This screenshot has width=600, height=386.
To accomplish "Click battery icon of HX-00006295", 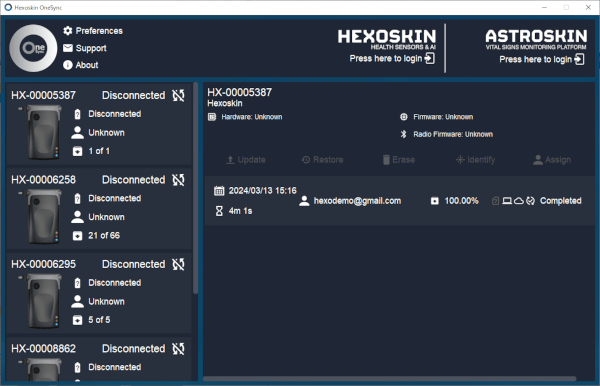I will coord(78,283).
